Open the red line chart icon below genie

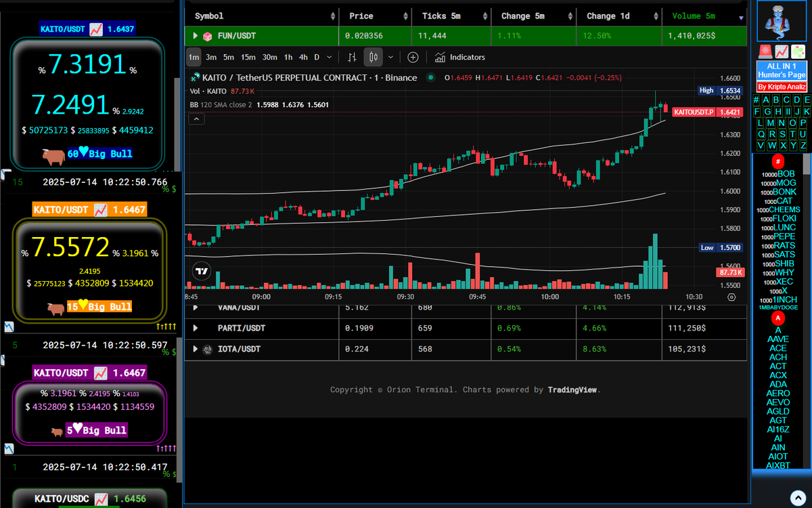(782, 51)
